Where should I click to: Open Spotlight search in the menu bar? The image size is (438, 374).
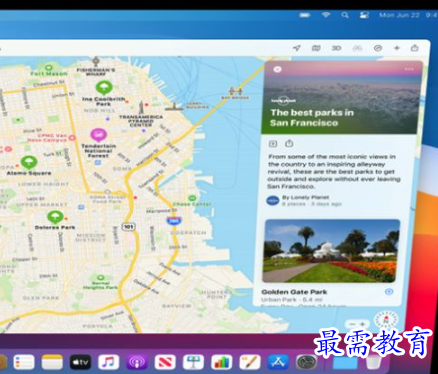345,15
